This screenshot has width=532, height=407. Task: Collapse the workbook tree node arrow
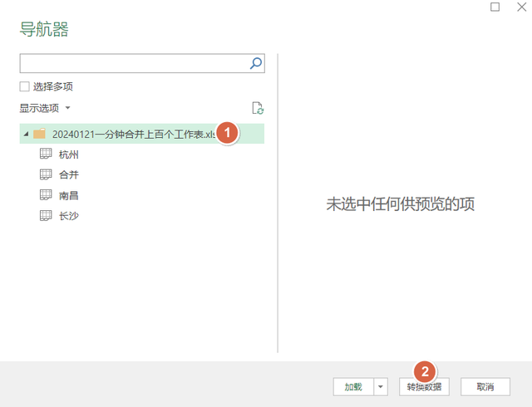(26, 135)
